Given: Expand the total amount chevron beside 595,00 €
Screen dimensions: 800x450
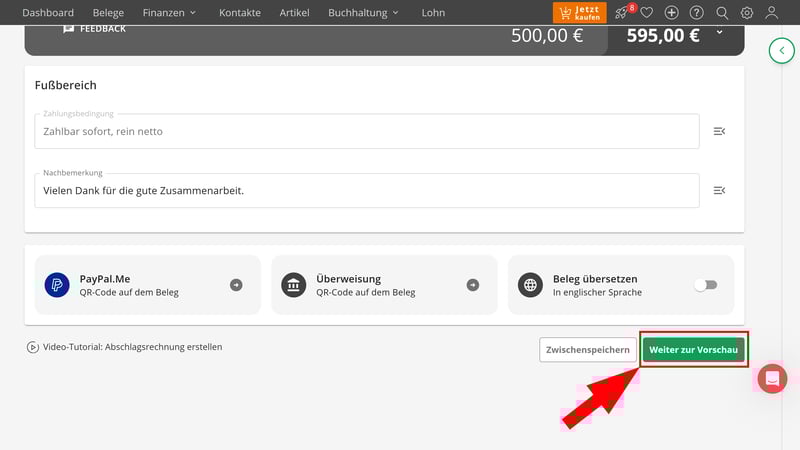Looking at the screenshot, I should [719, 33].
